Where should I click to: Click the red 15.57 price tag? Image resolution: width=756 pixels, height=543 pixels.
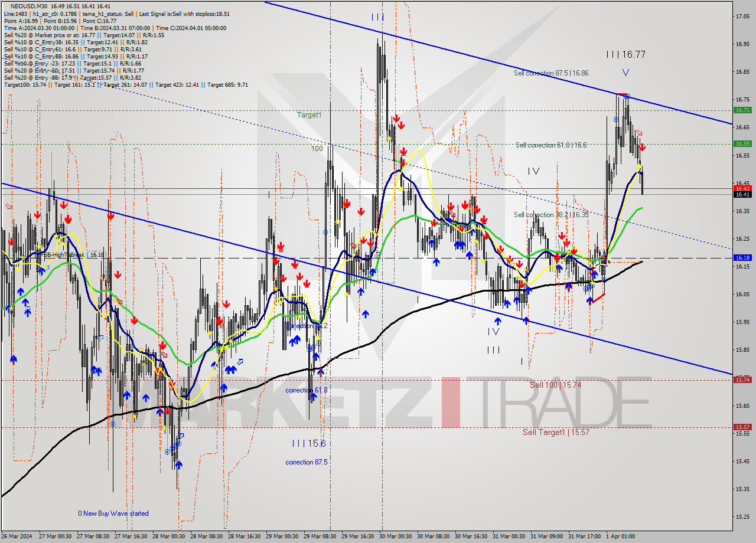pyautogui.click(x=742, y=427)
